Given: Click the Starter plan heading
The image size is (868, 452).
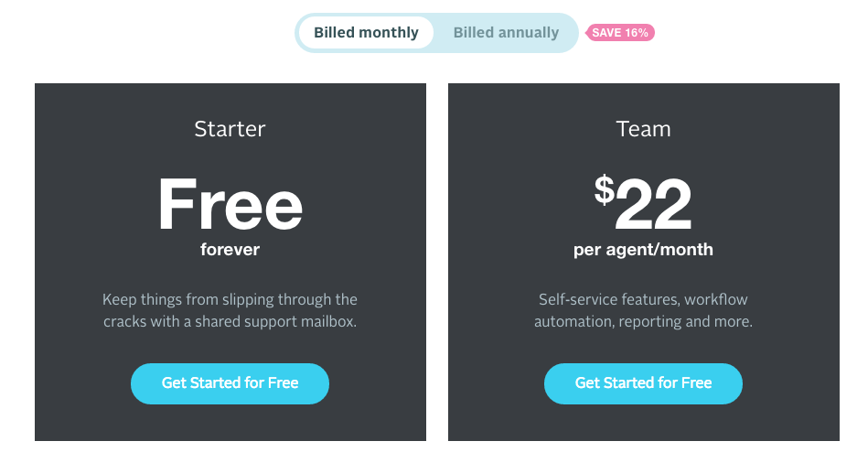Looking at the screenshot, I should click(230, 129).
